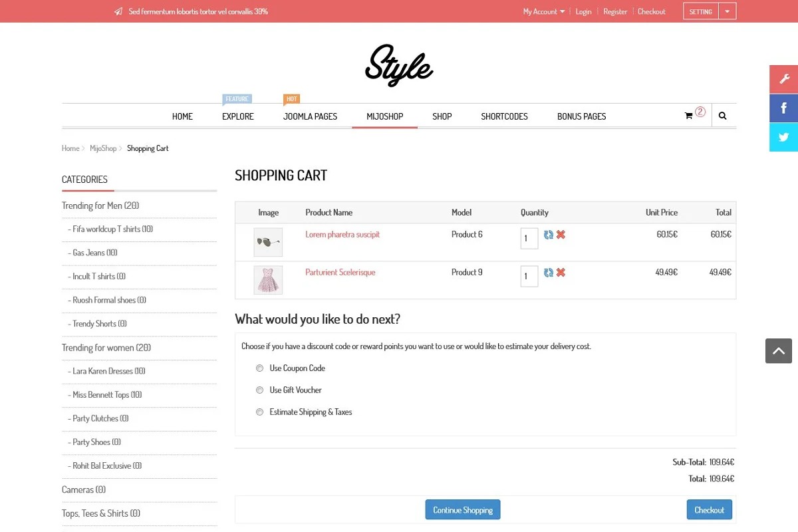
Task: Open the Facebook side tab
Action: coord(784,108)
